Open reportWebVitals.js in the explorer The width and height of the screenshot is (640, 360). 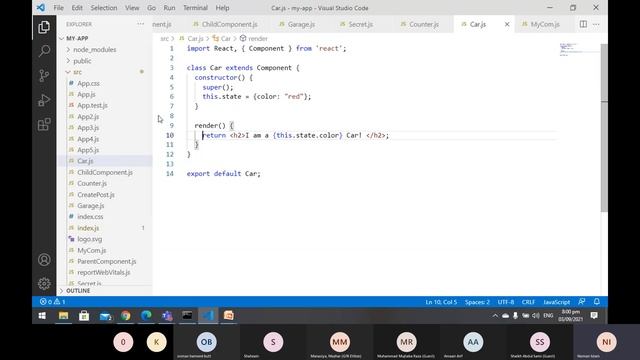pyautogui.click(x=105, y=272)
